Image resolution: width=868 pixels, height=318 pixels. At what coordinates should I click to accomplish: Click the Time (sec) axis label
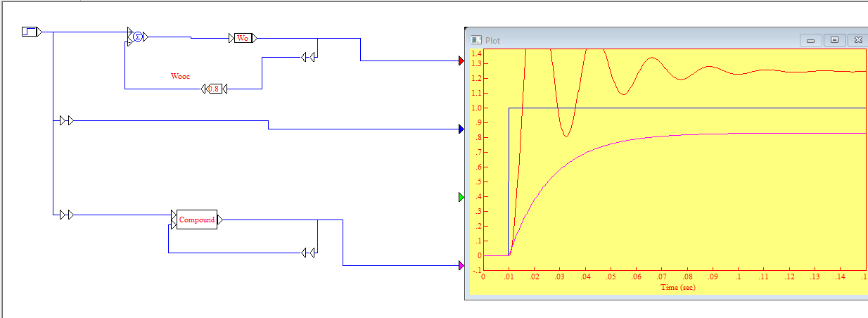click(x=677, y=287)
